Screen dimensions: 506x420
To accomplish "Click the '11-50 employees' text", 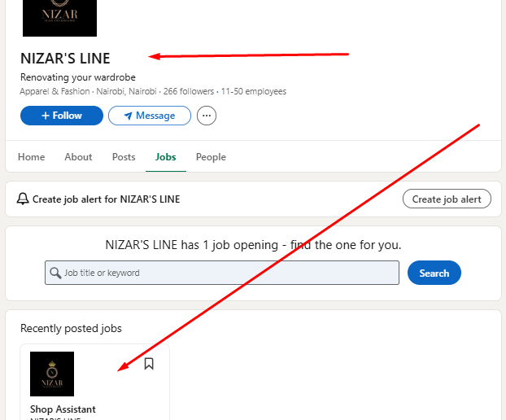I will point(254,91).
